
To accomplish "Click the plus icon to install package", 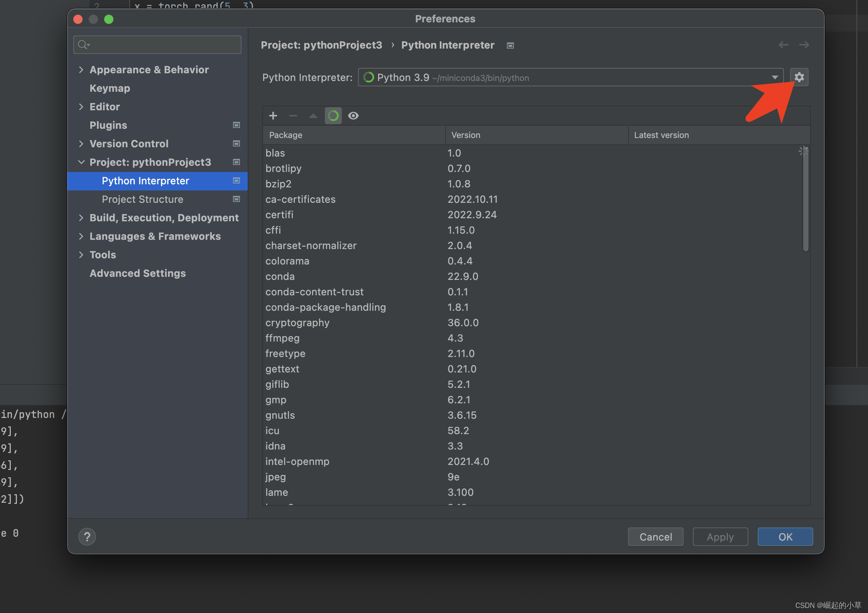I will [273, 116].
